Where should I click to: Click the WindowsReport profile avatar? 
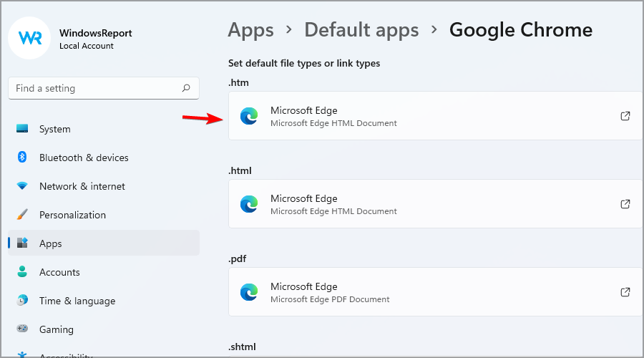tap(29, 38)
